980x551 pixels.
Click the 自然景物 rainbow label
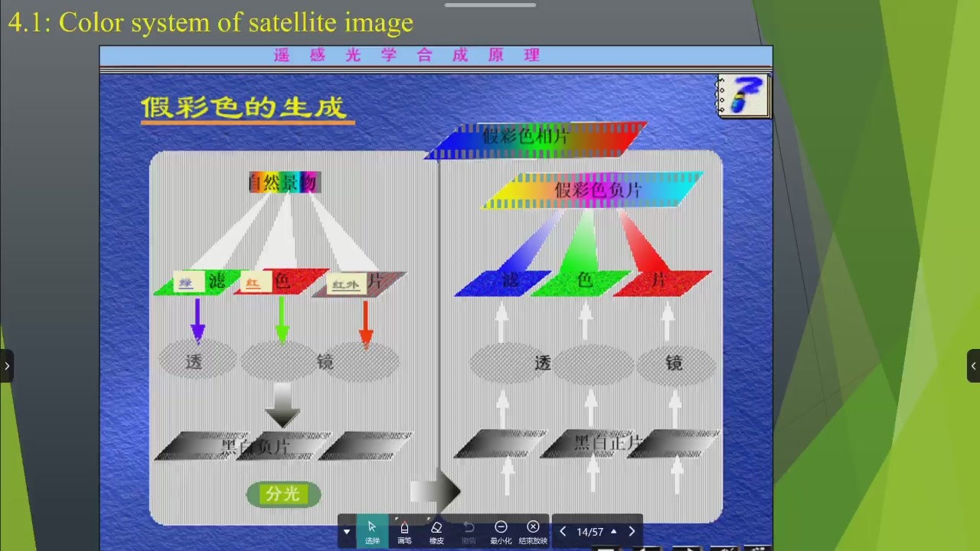click(284, 182)
